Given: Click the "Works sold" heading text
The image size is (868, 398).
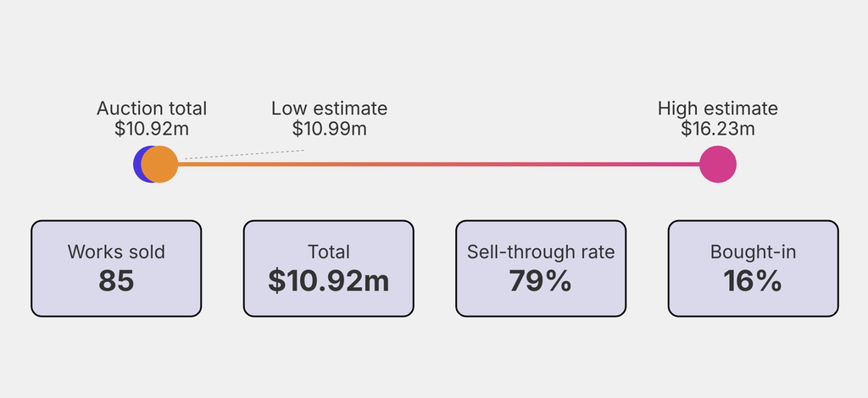Looking at the screenshot, I should pyautogui.click(x=116, y=252).
